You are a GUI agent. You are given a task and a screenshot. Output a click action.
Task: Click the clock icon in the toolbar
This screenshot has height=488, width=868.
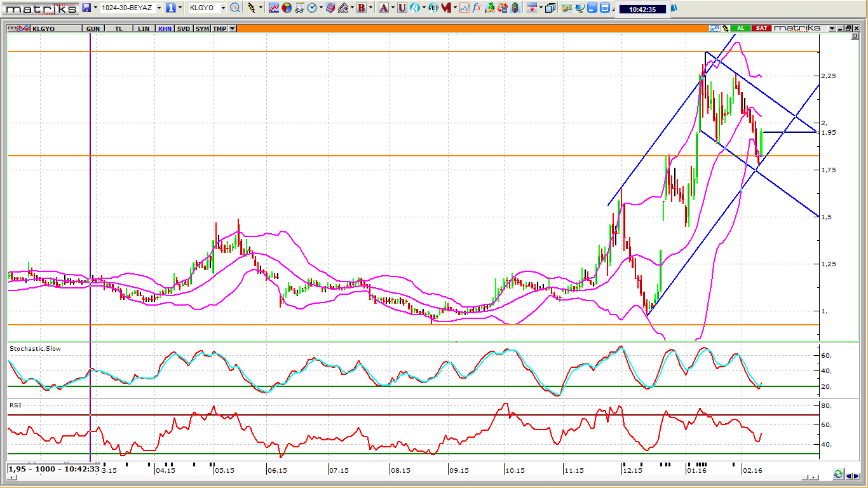point(312,8)
